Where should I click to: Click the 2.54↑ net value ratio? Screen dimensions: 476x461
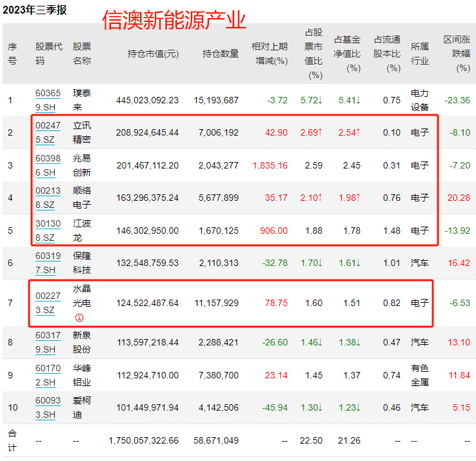tap(350, 132)
